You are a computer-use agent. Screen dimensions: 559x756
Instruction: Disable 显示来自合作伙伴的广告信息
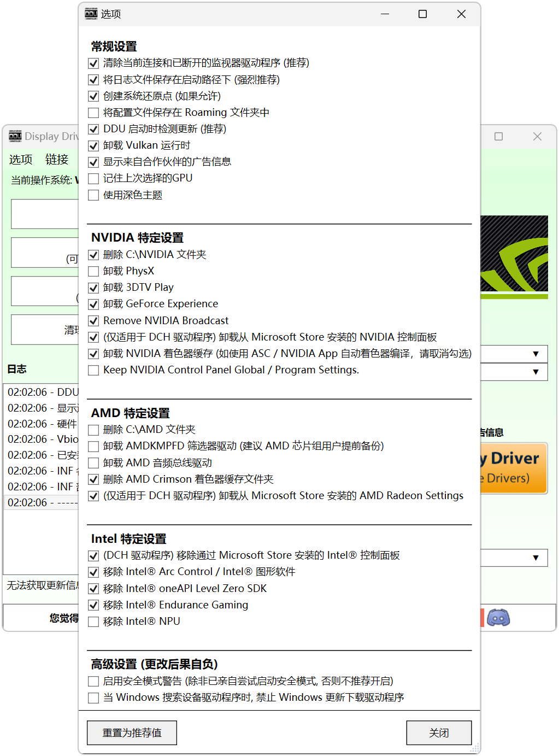(x=93, y=162)
